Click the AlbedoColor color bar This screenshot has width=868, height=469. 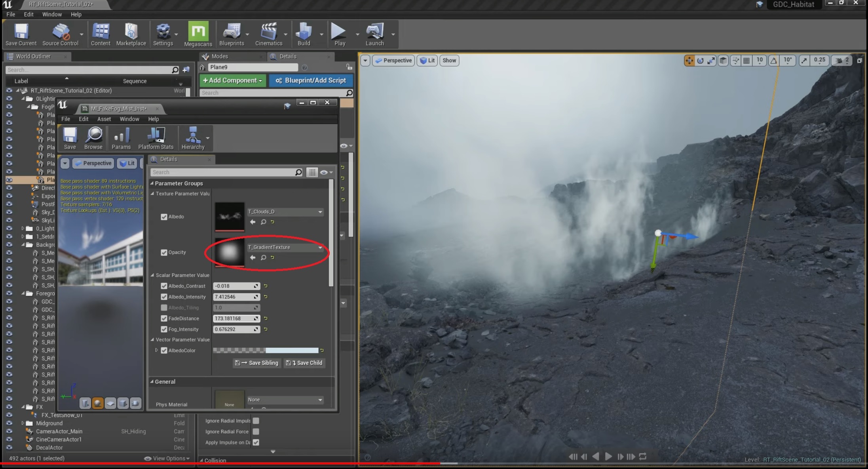click(x=266, y=350)
